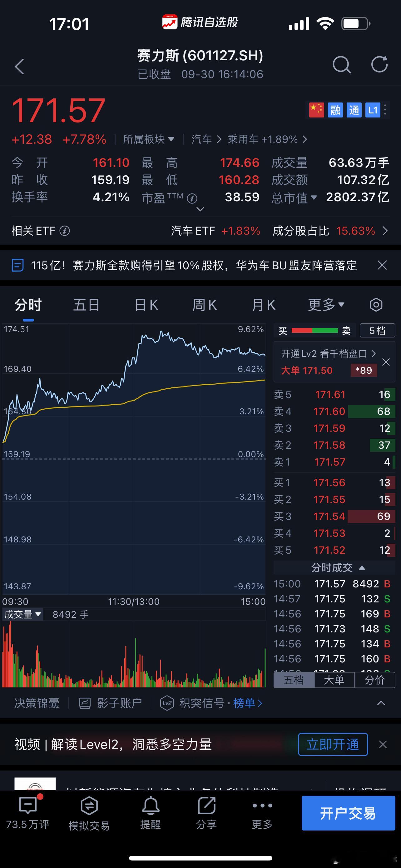401x868 pixels.
Task: Open 决策锦囊
Action: click(x=37, y=703)
